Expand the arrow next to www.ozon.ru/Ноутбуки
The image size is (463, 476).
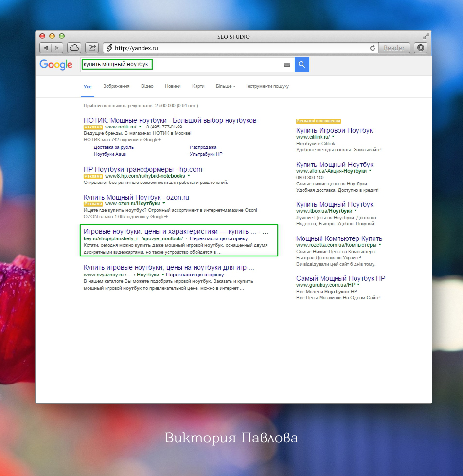tap(164, 203)
